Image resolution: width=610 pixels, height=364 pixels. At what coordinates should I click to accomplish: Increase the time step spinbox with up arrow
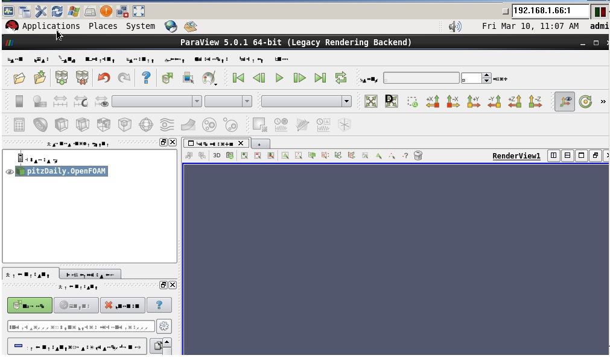(x=486, y=75)
